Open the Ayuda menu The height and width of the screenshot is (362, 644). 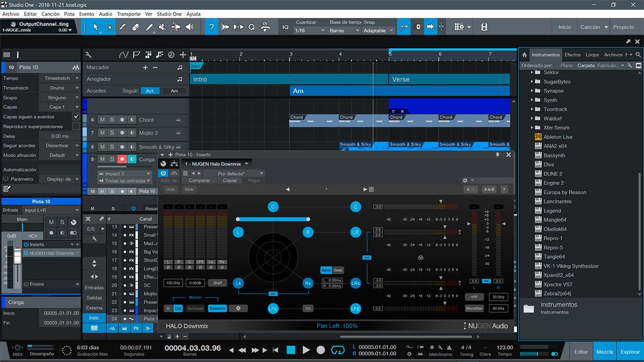[x=193, y=14]
